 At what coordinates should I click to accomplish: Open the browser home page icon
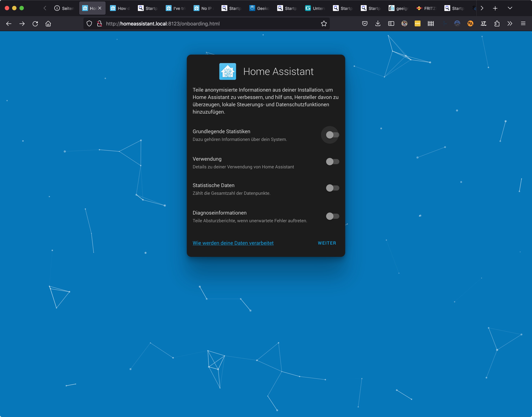[x=48, y=24]
